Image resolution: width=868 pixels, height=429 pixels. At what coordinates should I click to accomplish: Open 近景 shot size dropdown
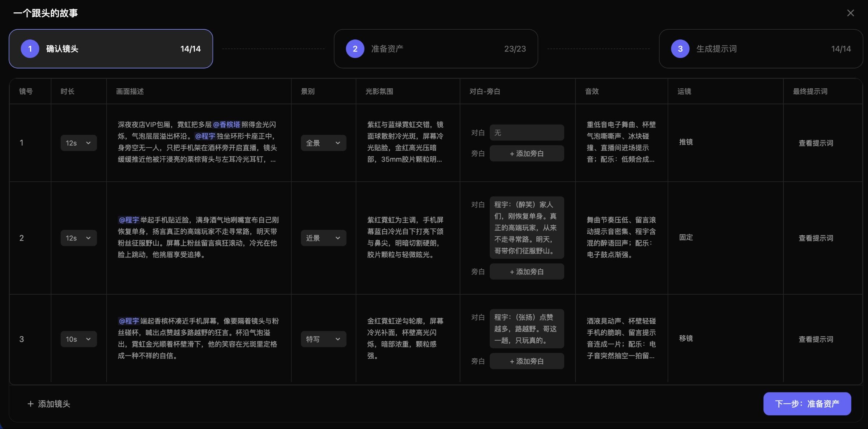(323, 238)
